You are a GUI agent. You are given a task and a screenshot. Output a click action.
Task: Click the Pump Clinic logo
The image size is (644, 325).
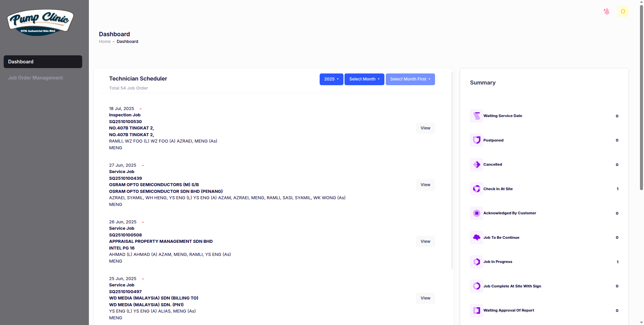pyautogui.click(x=40, y=22)
